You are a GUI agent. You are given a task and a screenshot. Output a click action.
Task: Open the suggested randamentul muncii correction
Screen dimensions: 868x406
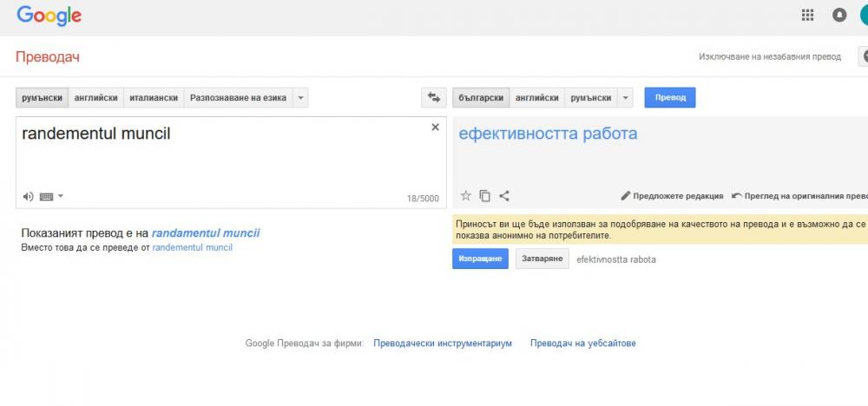pos(205,232)
